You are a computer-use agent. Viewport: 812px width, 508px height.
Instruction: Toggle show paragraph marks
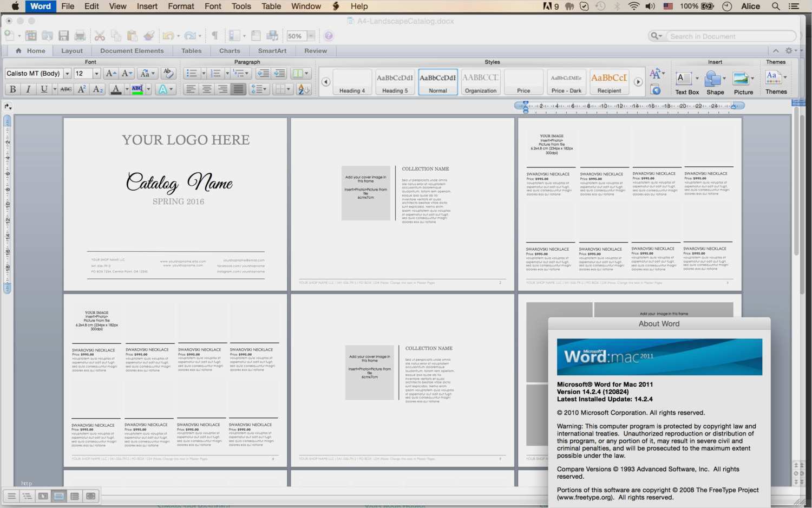215,36
